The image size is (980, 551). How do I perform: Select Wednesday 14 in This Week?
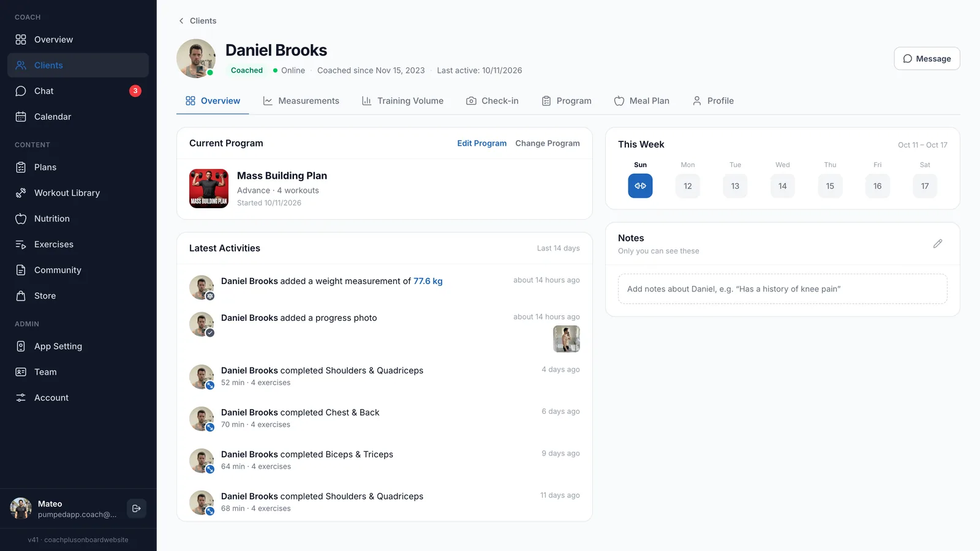tap(783, 186)
